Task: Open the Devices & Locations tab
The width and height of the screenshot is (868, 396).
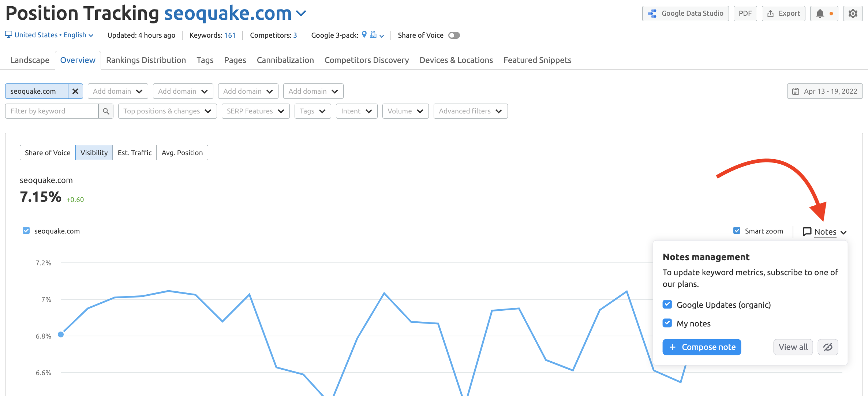Action: tap(456, 60)
